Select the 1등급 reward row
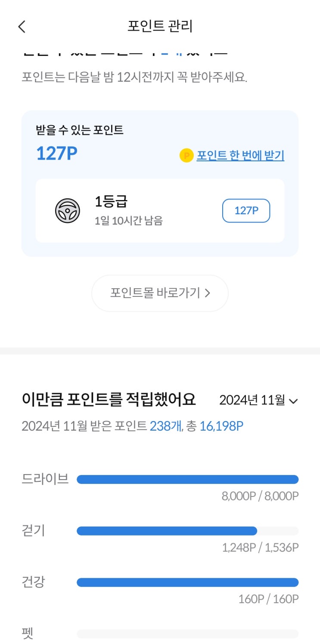The image size is (320, 644). 160,211
